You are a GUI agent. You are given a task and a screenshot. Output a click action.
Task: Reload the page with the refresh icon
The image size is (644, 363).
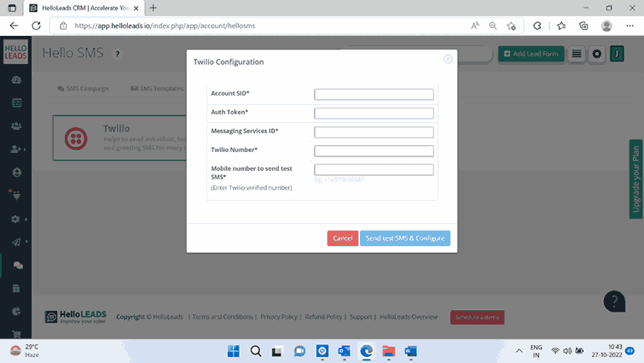(36, 26)
